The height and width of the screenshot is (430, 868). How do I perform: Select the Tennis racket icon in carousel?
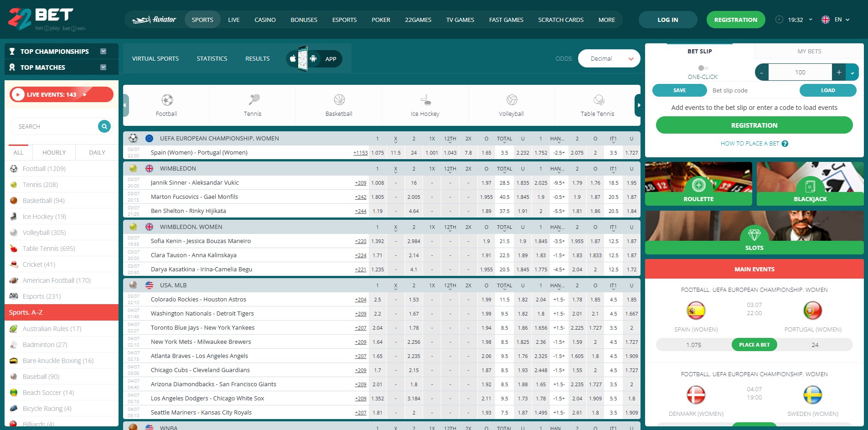(x=254, y=99)
